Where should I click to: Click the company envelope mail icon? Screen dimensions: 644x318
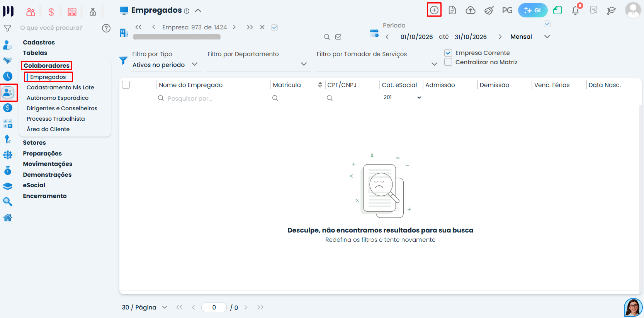[x=338, y=37]
